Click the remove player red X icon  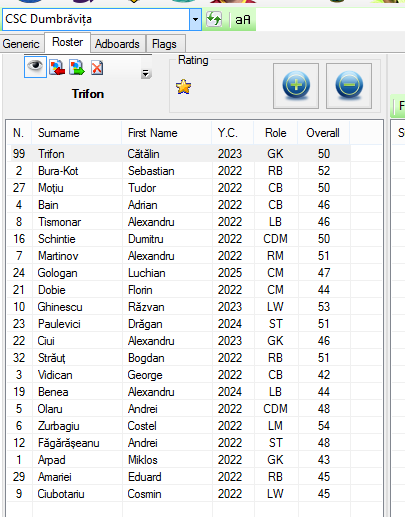97,68
